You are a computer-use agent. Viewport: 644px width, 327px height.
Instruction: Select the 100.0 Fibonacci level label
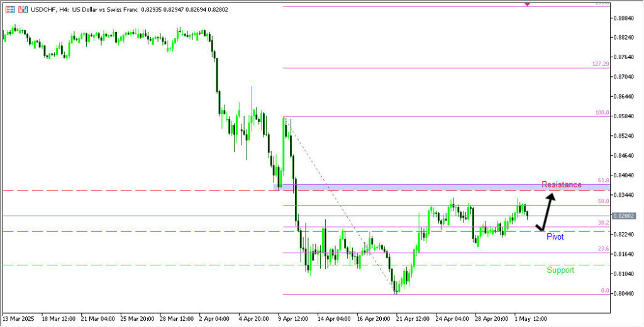click(x=602, y=113)
